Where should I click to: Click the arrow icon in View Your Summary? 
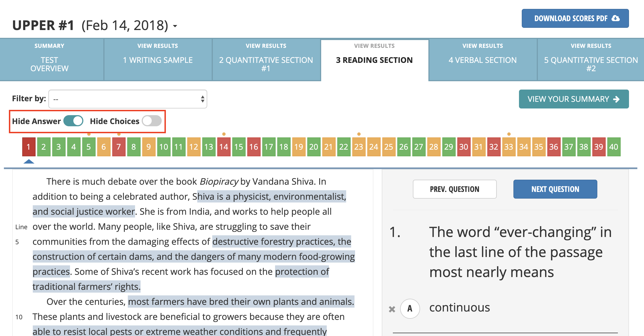[616, 99]
